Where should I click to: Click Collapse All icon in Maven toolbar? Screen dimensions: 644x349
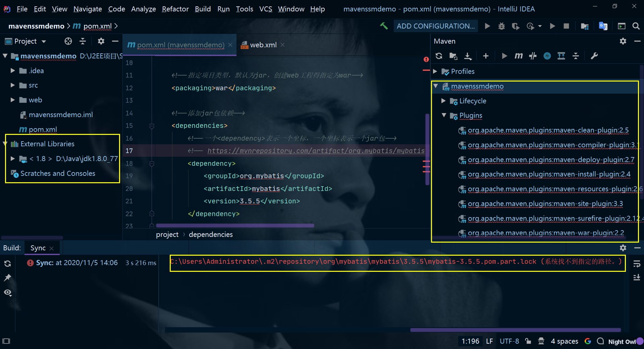pos(576,56)
